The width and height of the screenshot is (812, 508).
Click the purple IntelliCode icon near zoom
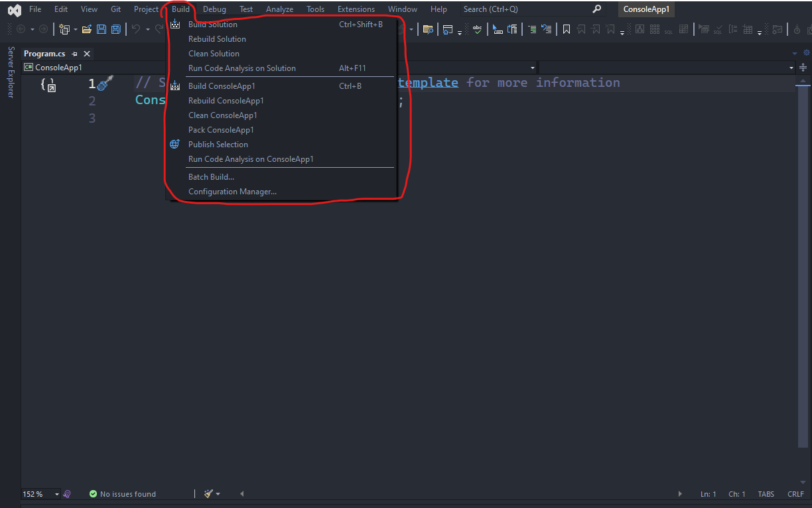tap(67, 494)
